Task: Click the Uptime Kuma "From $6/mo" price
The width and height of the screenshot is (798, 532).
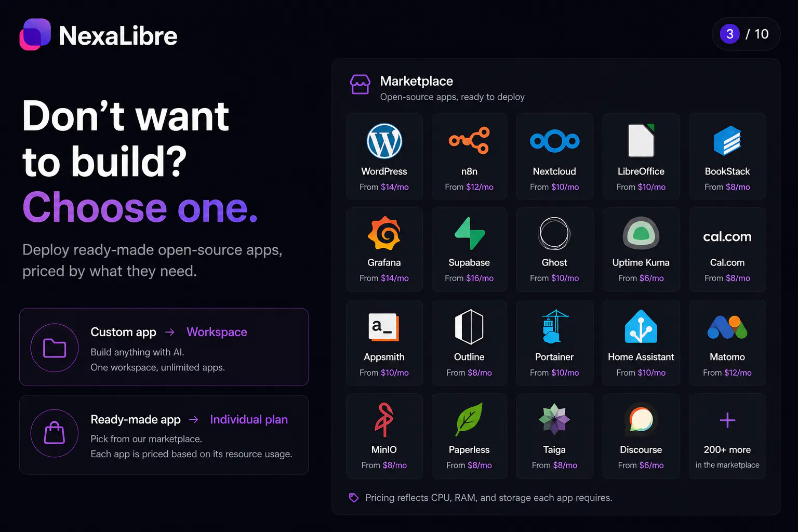Action: (641, 278)
